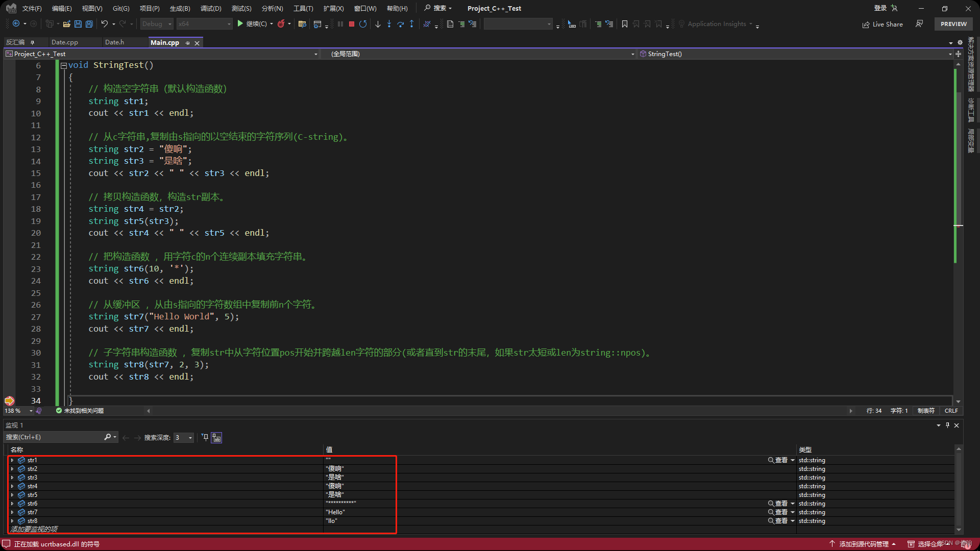Viewport: 980px width, 551px height.
Task: Click Show Next Statement arrow icon
Action: pyautogui.click(x=378, y=24)
